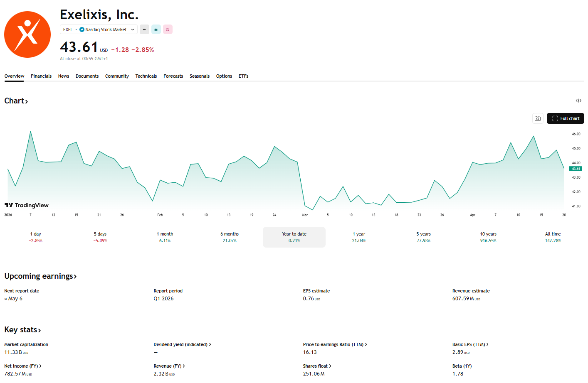Switch to the Technicals tab

pos(146,76)
